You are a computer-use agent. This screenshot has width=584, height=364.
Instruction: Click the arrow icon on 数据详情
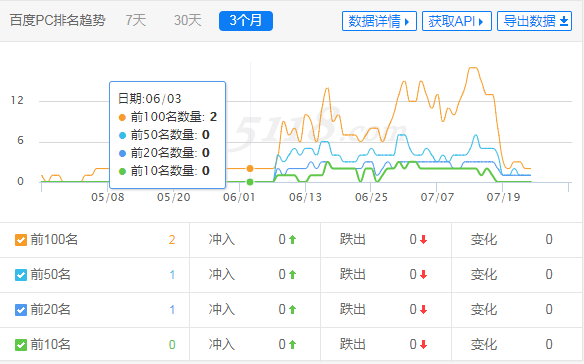(x=407, y=22)
